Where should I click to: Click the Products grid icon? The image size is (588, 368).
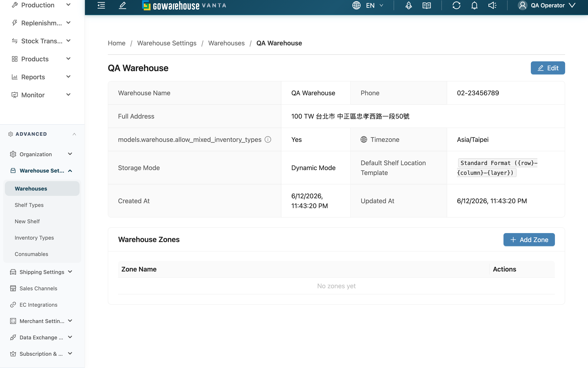14,59
